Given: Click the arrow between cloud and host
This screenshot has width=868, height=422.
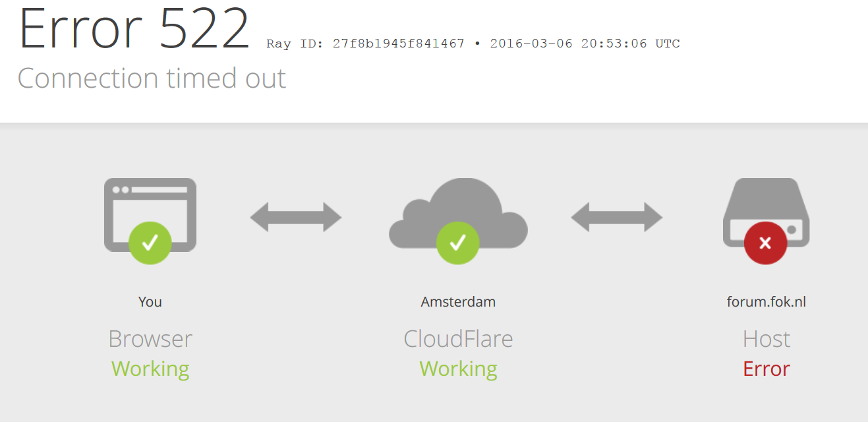Looking at the screenshot, I should pos(617,217).
